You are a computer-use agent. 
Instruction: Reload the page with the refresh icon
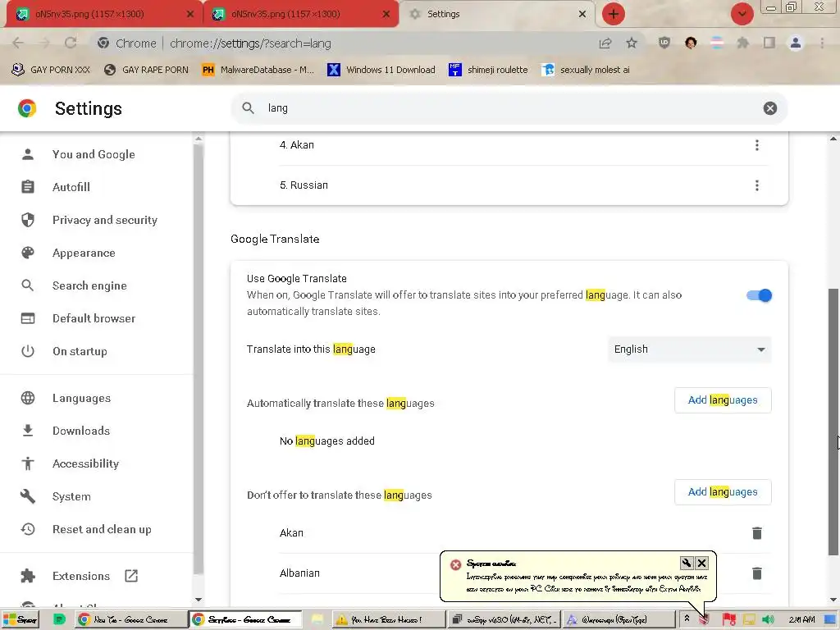coord(71,43)
